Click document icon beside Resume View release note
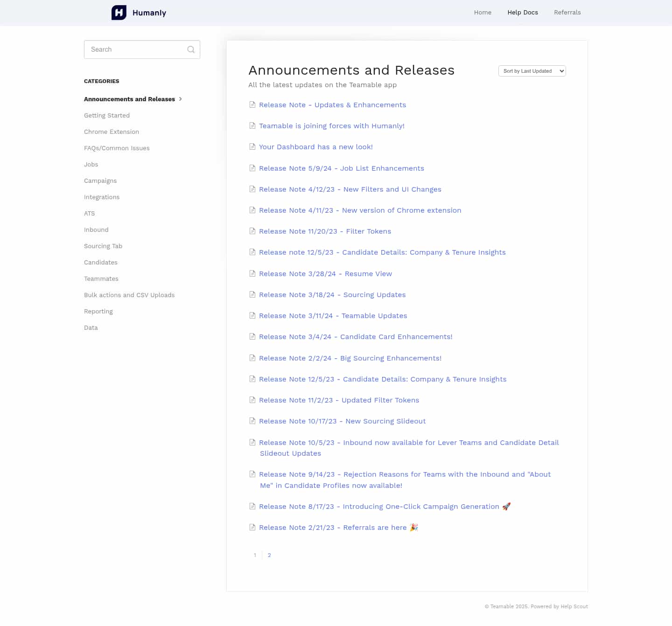 coord(252,273)
